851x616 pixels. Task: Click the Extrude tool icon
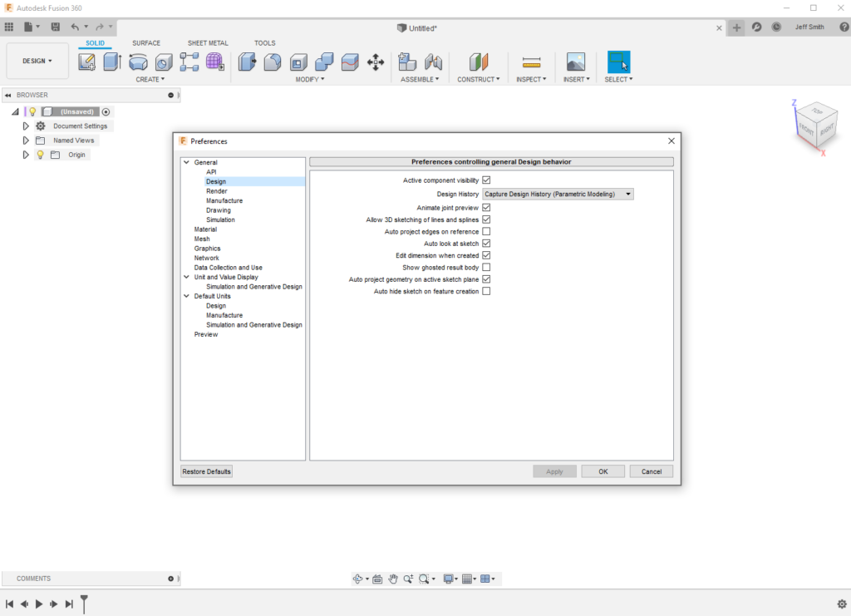point(112,62)
